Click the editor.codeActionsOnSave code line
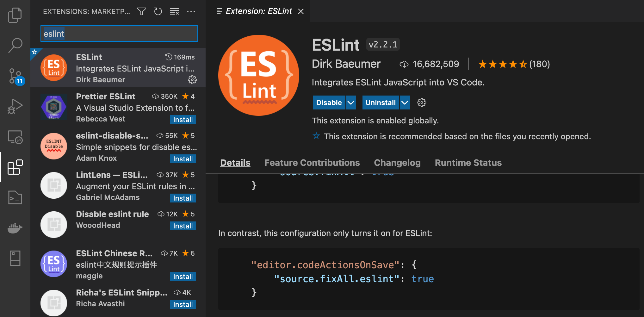 (x=334, y=264)
